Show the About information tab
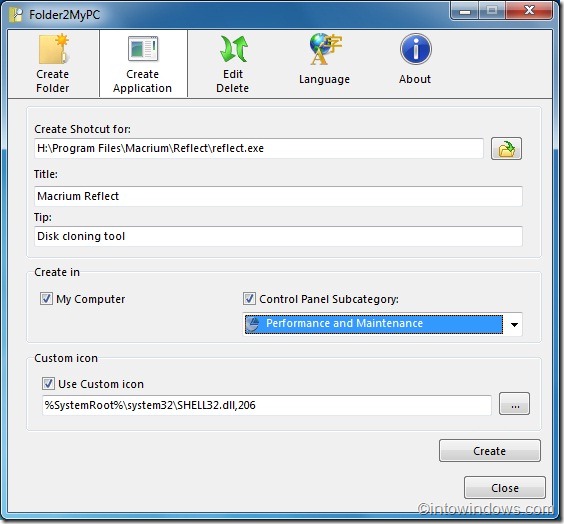 [x=415, y=59]
